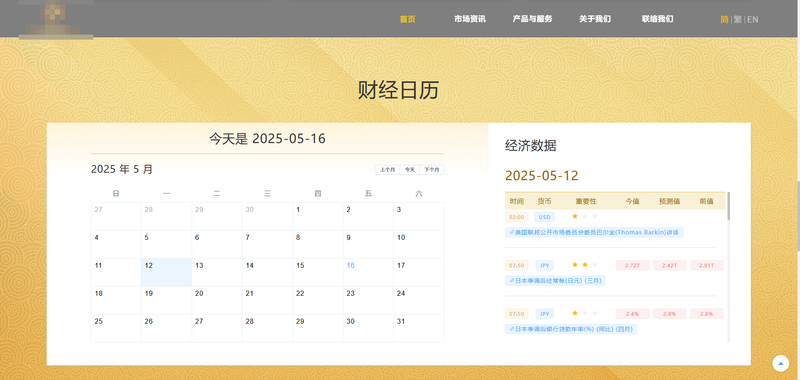Screen dimensions: 800x380
Task: Click the scroll-to-top arrow button
Action: click(x=781, y=363)
